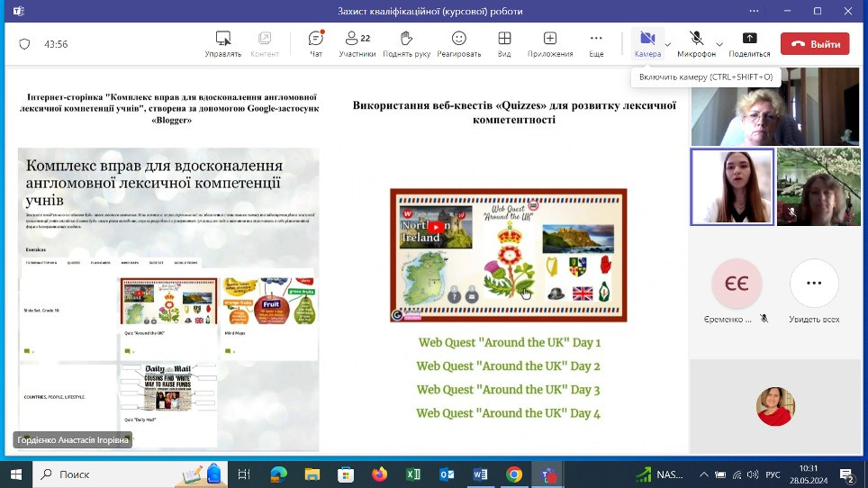Open Excel from the taskbar

point(413,474)
